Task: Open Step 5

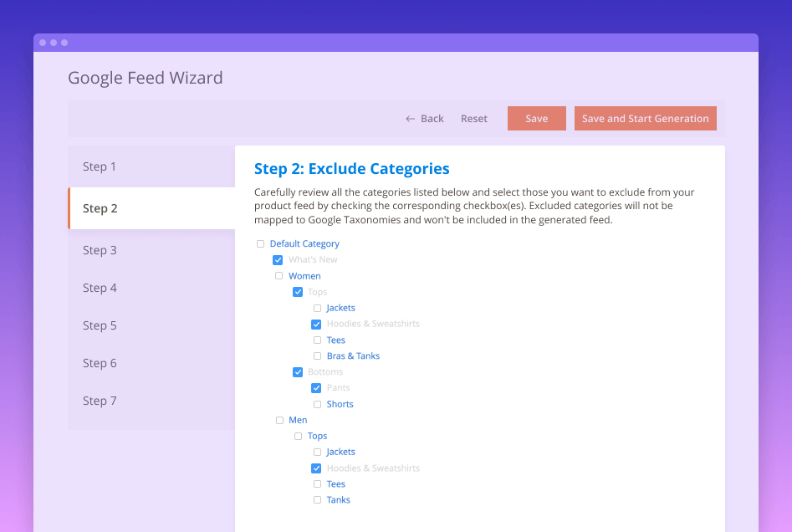Action: 100,325
